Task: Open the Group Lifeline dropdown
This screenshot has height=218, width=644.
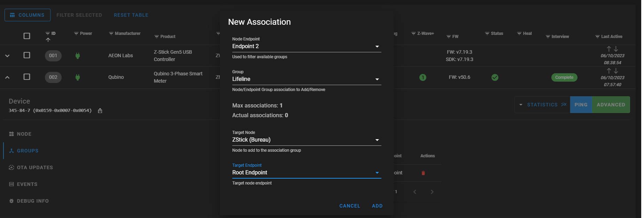Action: pyautogui.click(x=307, y=79)
